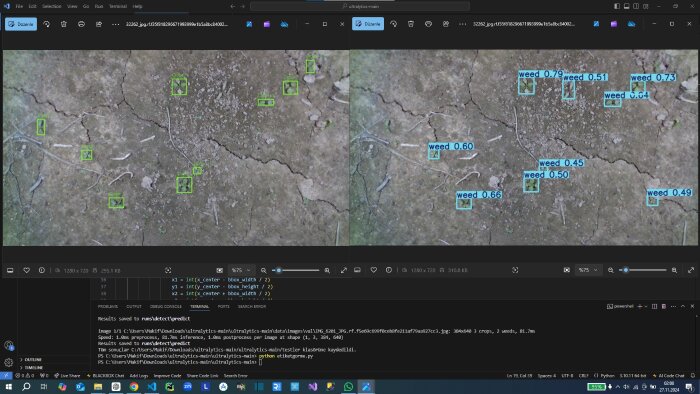Kill the active terminal in the panel
700x394 pixels.
(x=664, y=307)
